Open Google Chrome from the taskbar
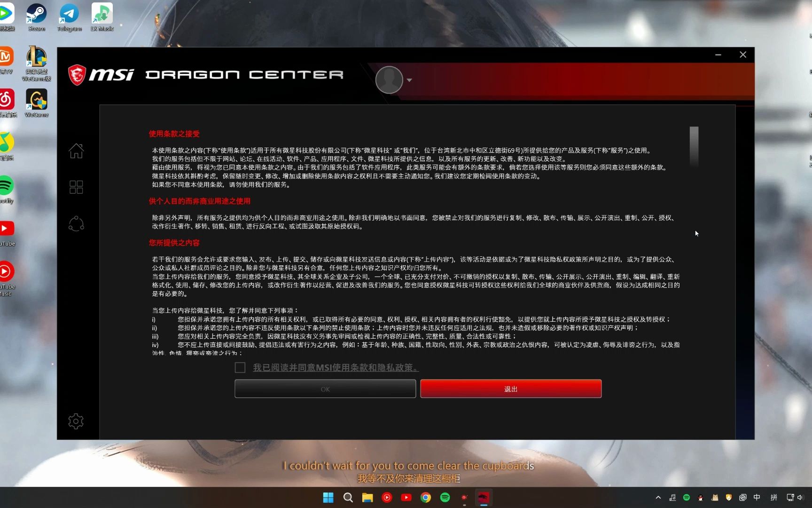The image size is (812, 508). pos(426,498)
